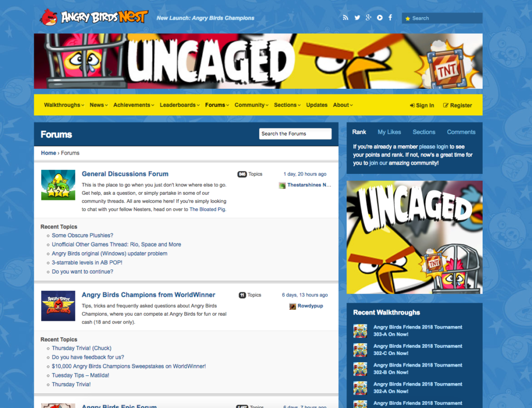The height and width of the screenshot is (408, 532).
Task: Open the Updates menu item
Action: click(x=317, y=105)
